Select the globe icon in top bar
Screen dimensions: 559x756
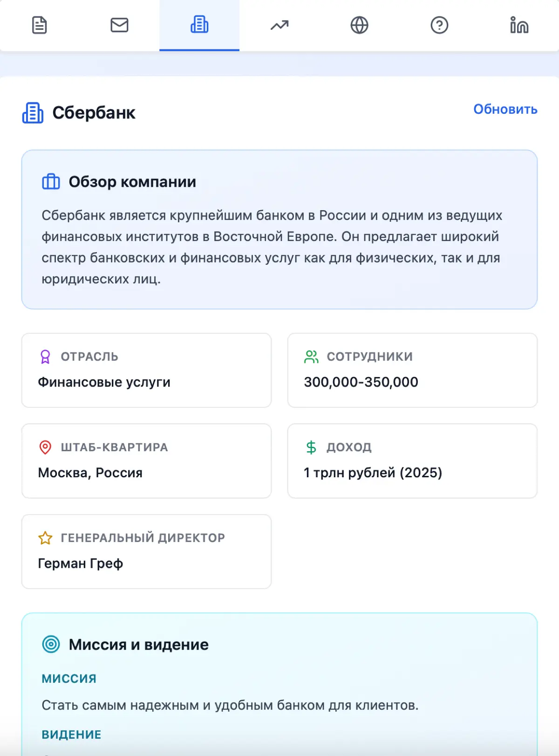[x=359, y=25]
